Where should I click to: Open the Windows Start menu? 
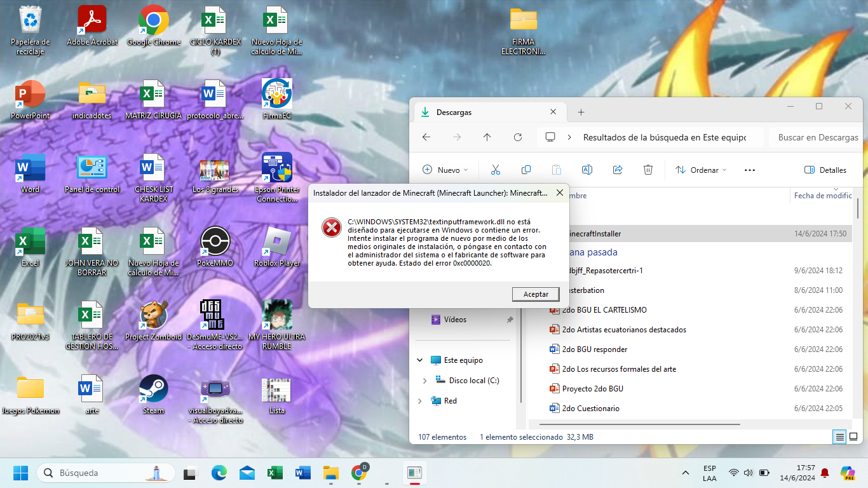point(21,473)
